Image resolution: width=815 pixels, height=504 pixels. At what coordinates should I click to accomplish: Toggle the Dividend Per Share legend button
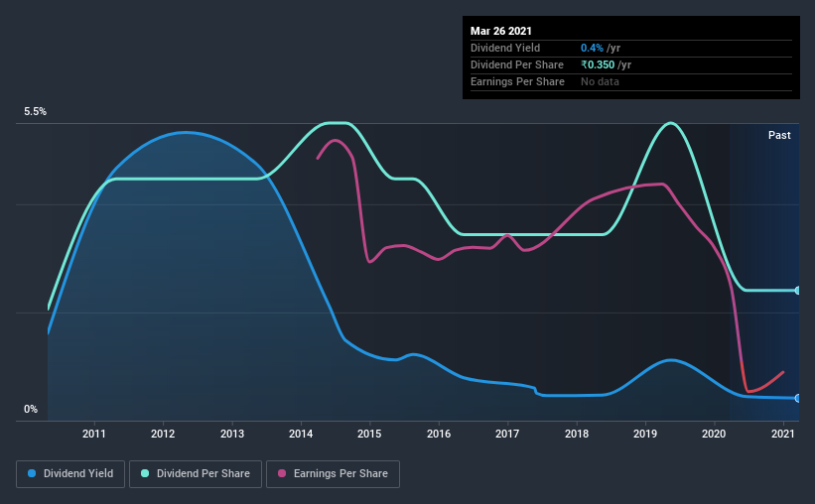(x=196, y=474)
